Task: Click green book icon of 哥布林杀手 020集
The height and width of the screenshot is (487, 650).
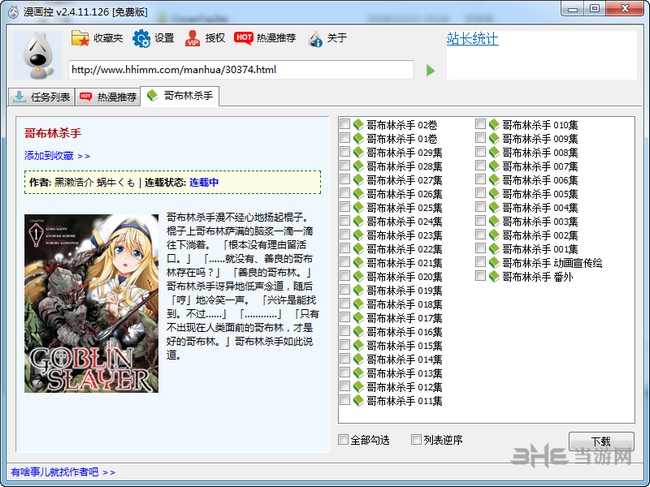Action: tap(358, 276)
